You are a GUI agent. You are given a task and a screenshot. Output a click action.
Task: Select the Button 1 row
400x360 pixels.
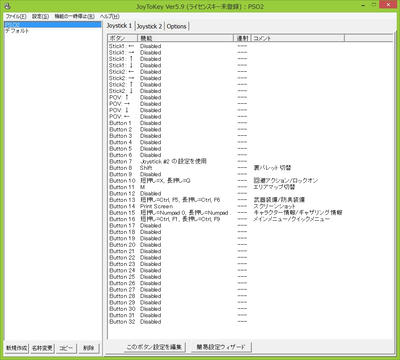tap(250, 123)
